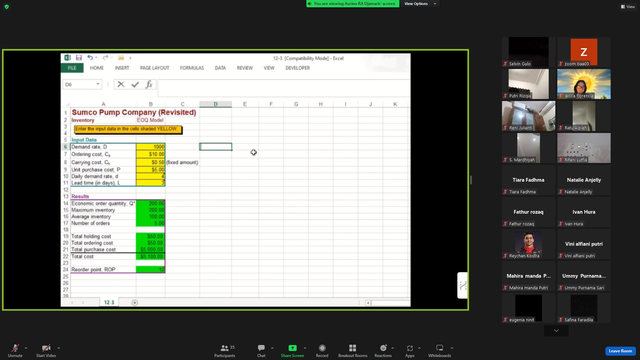
Task: Open the DATA ribbon tab
Action: [220, 68]
